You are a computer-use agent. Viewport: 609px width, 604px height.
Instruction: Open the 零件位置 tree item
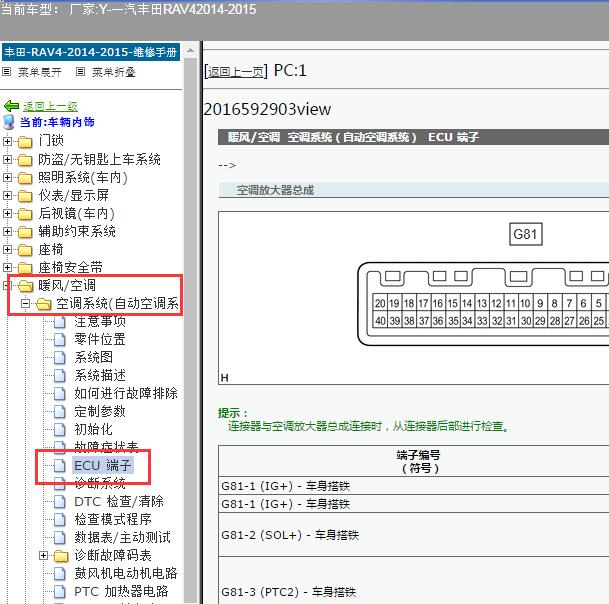pos(100,339)
